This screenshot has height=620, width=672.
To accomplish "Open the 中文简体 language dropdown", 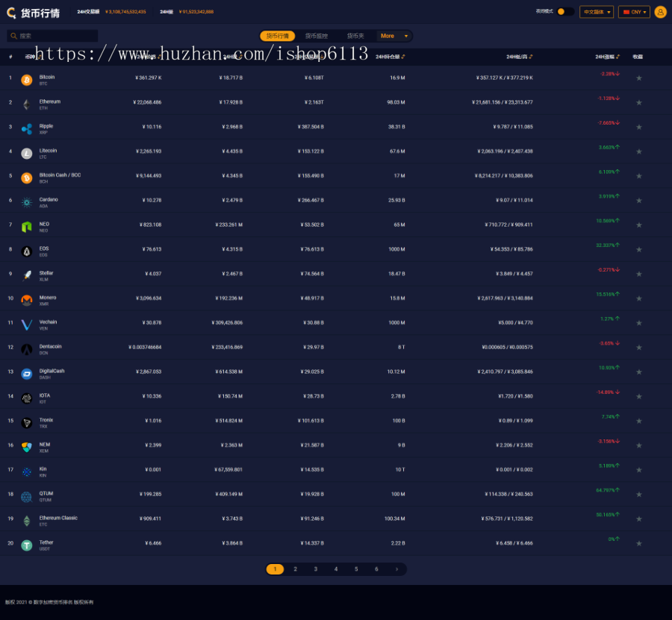I will coord(597,12).
